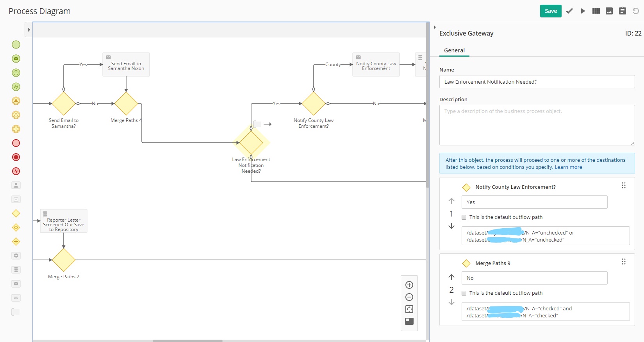Viewport: 644px width, 342px height.
Task: Fit the diagram to the screen
Action: pyautogui.click(x=409, y=309)
